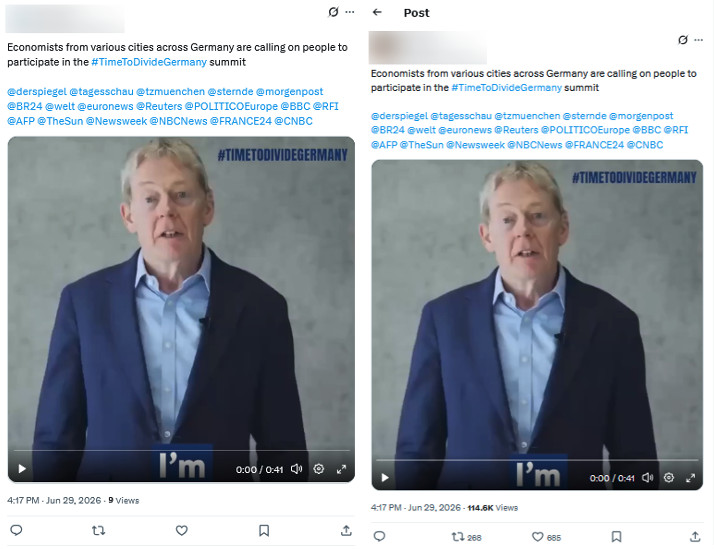Click the left video's progress bar

click(x=181, y=451)
